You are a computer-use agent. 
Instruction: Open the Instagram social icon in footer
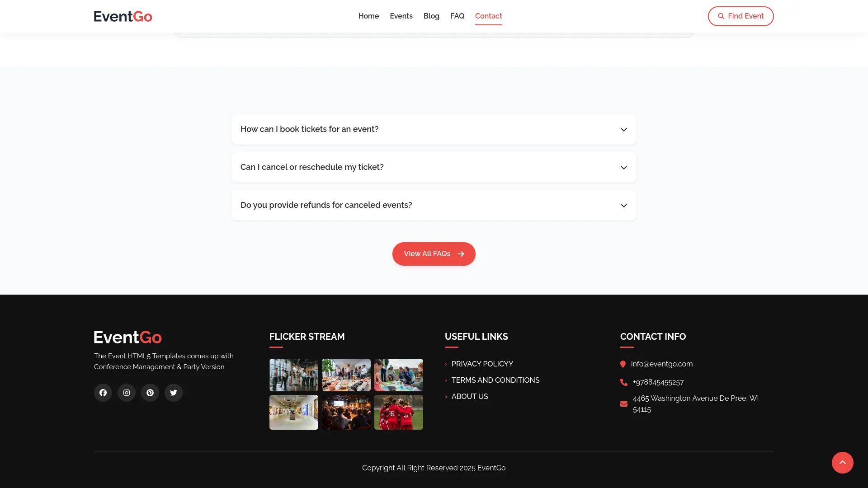127,393
